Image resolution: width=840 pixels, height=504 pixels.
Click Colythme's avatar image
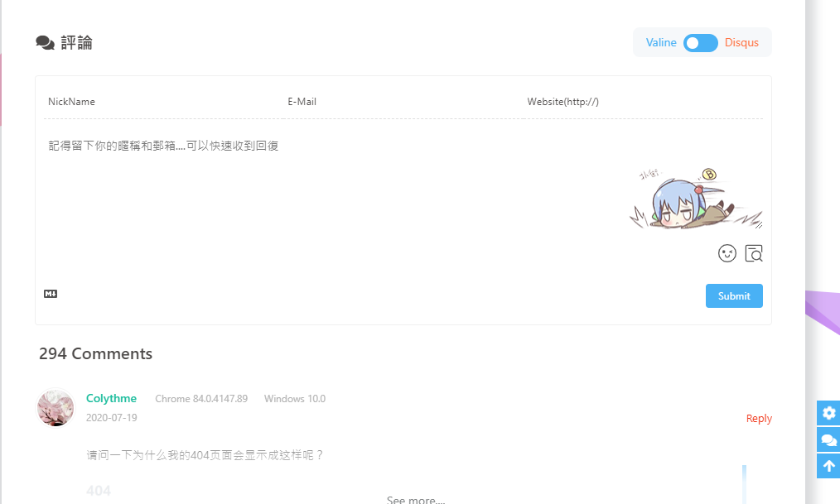coord(56,408)
